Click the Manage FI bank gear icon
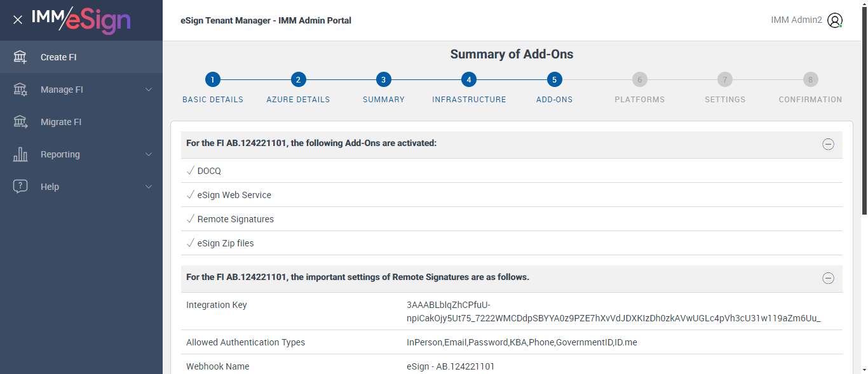Viewport: 868px width, 374px height. (20, 90)
